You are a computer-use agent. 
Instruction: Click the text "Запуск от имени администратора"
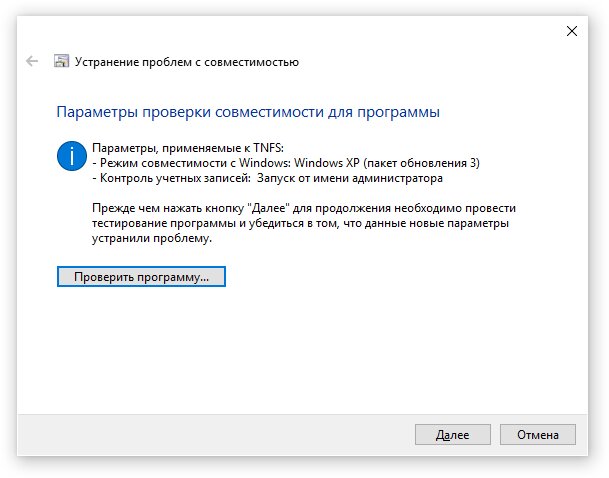point(350,178)
